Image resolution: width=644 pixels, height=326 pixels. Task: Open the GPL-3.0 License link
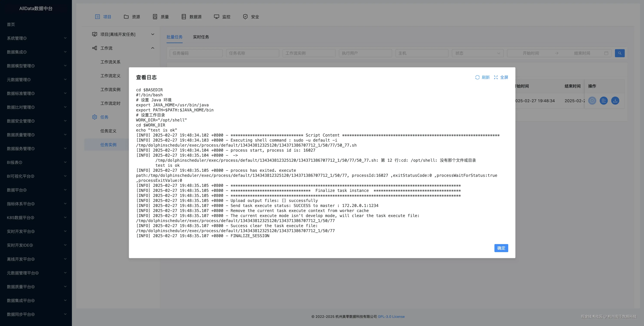(391, 317)
